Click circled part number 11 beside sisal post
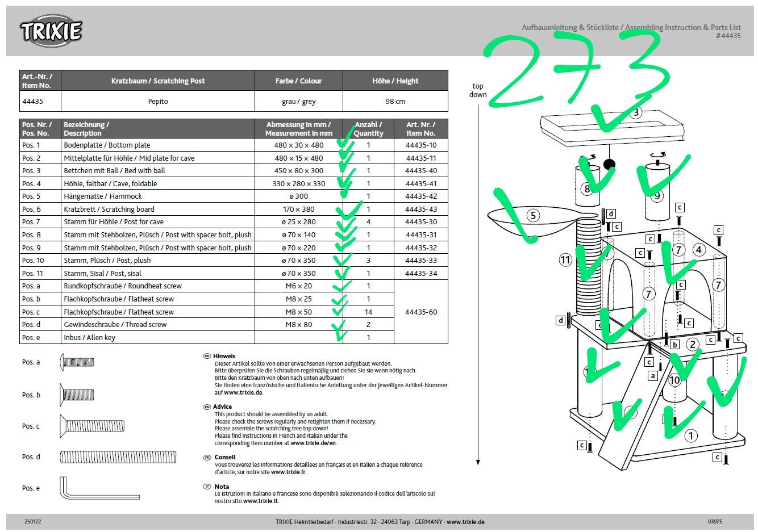The width and height of the screenshot is (758, 532). tap(565, 260)
